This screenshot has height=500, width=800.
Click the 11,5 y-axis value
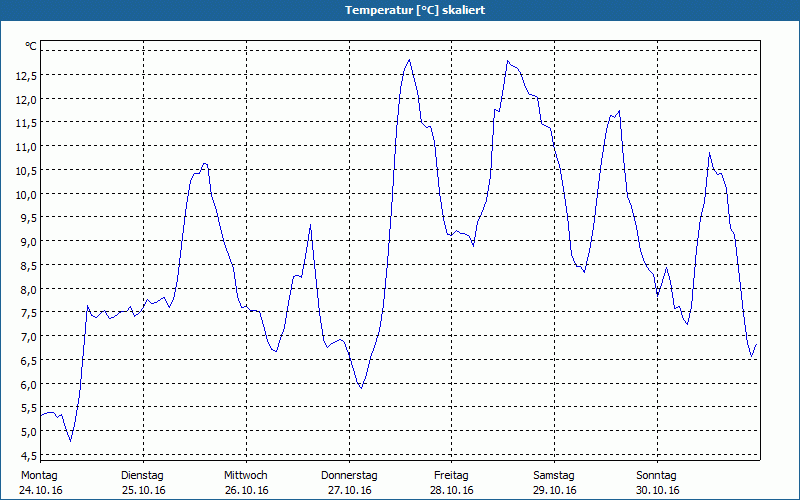coord(26,123)
